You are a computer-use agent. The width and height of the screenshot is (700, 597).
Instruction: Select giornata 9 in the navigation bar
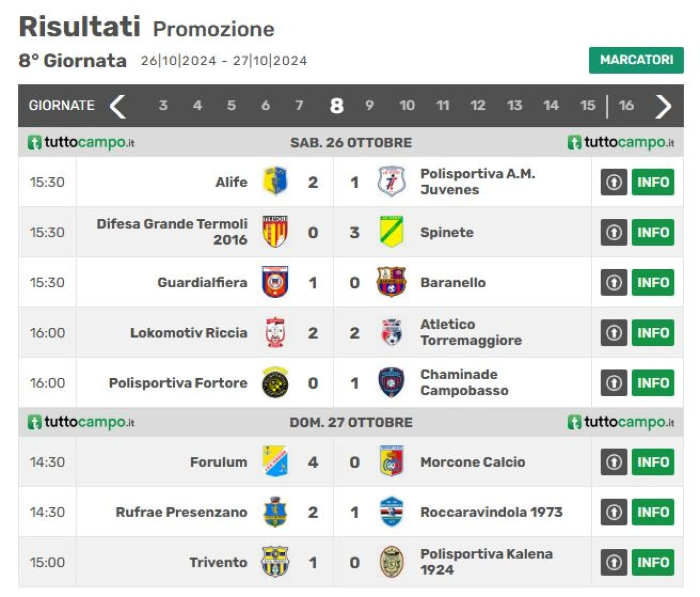(x=370, y=105)
